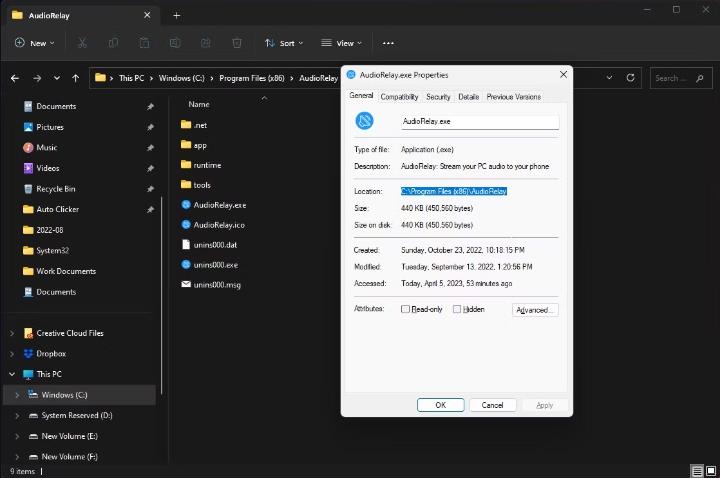Image resolution: width=720 pixels, height=478 pixels.
Task: Click the Share icon in toolbar
Action: [206, 43]
